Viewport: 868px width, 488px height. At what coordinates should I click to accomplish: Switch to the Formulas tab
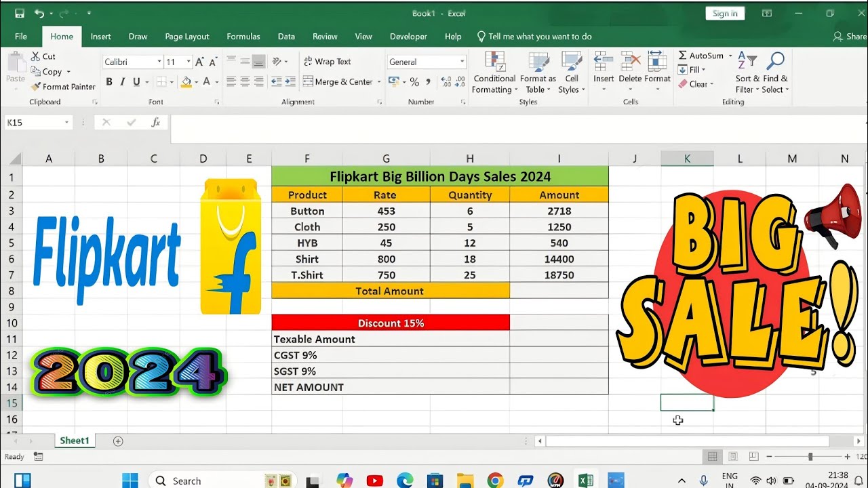click(x=243, y=37)
